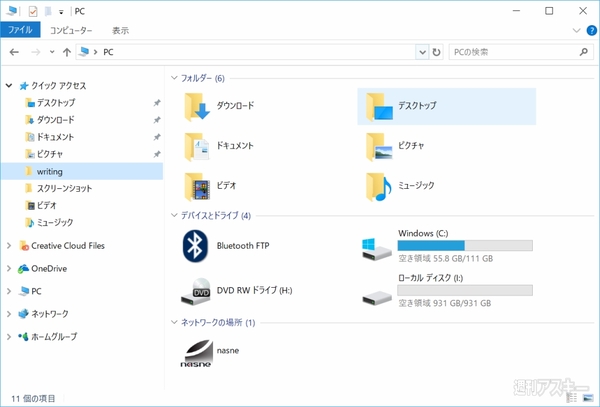The height and width of the screenshot is (407, 600).
Task: Open the Downloads (ダウンロード) folder icon in main pane
Action: (197, 107)
